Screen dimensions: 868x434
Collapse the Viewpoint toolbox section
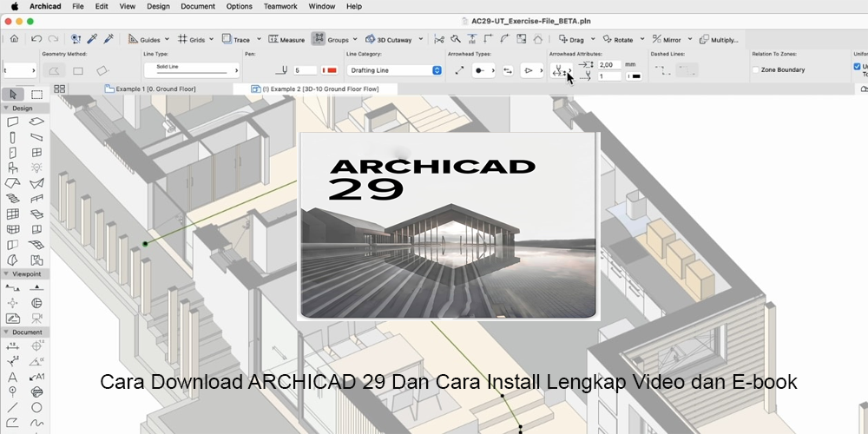click(x=7, y=274)
